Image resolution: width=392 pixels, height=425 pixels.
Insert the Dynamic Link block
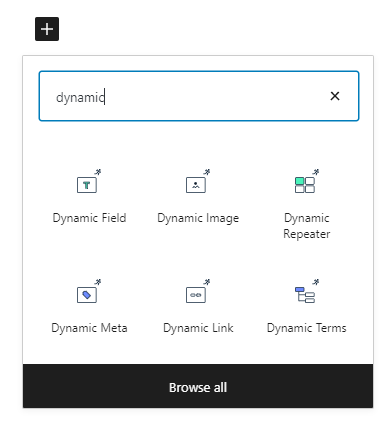198,307
